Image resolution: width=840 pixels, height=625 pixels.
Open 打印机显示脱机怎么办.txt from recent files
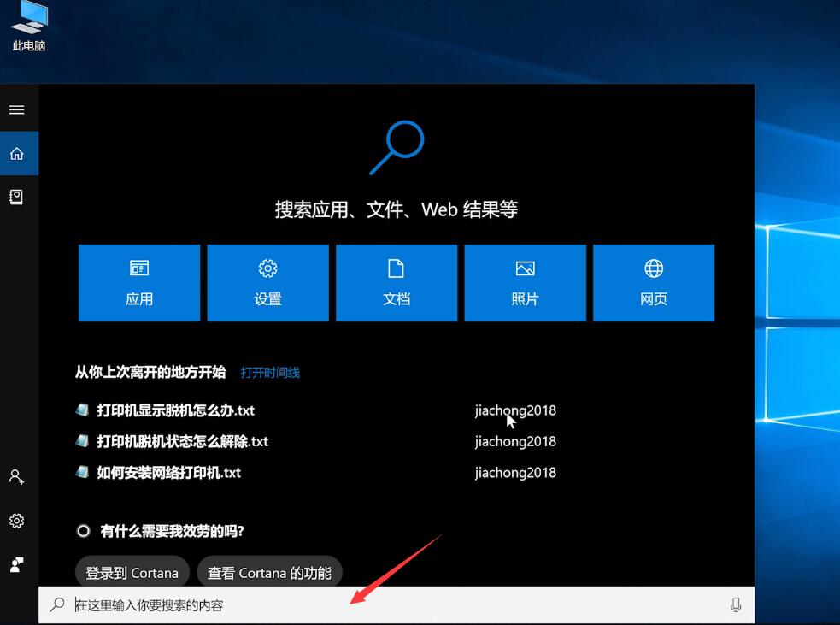[x=174, y=410]
